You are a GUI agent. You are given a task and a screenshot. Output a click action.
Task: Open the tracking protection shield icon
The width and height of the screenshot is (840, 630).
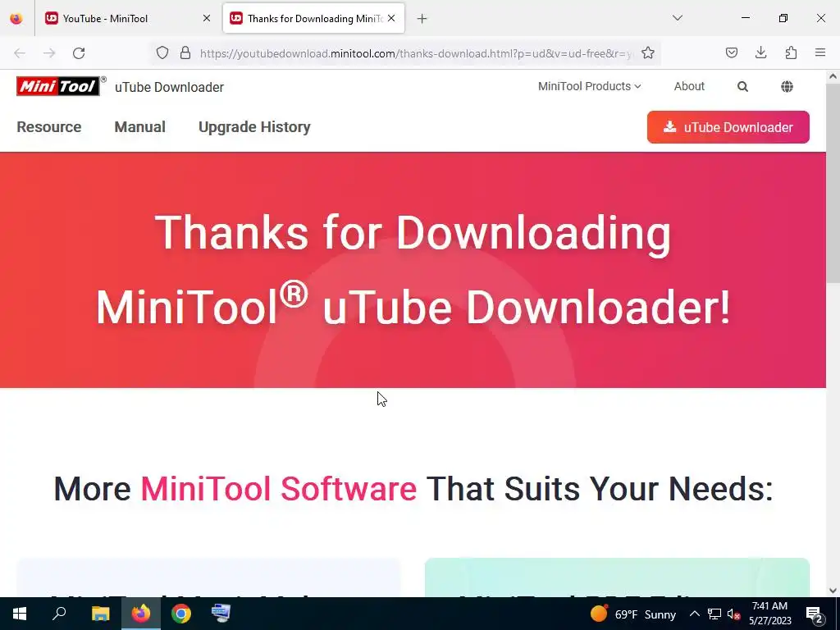tap(162, 53)
